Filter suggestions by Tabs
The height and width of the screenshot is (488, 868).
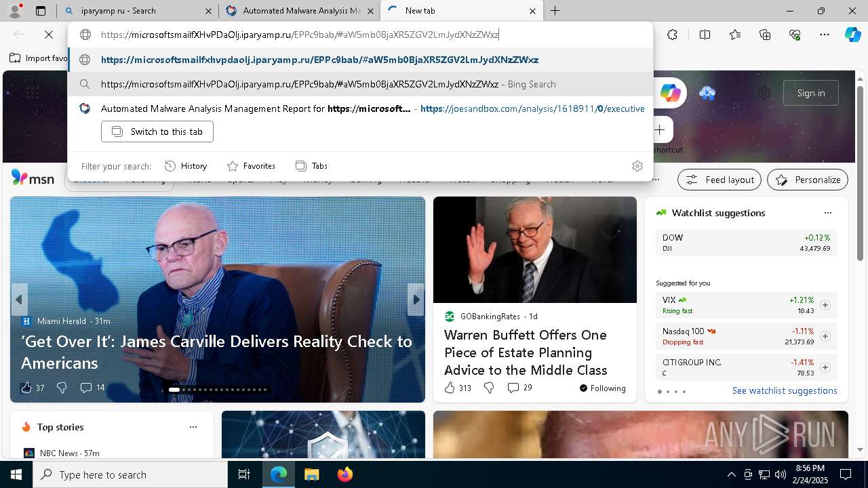[311, 166]
